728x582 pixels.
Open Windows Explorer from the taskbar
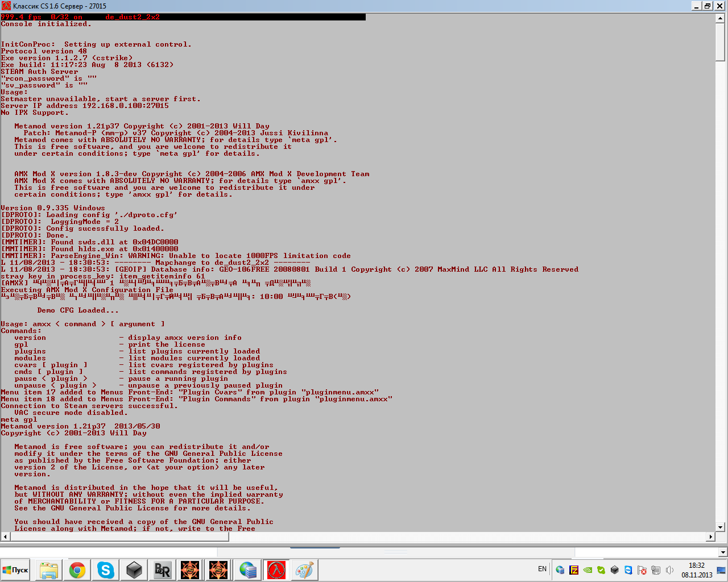(x=49, y=570)
